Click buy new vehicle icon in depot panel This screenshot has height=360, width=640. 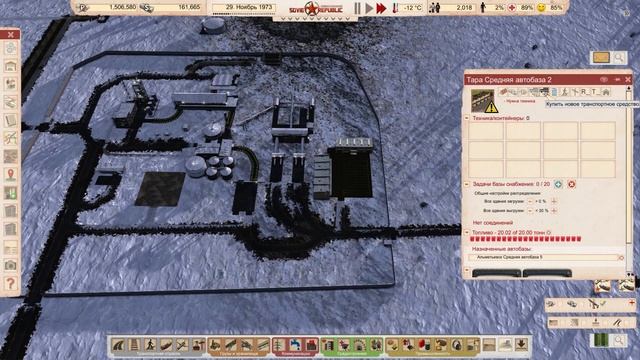(544, 92)
